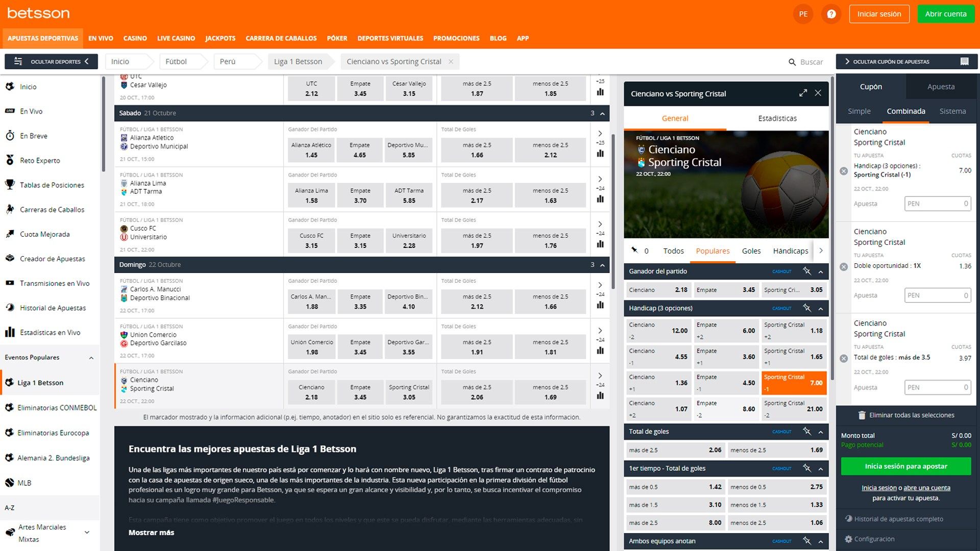The image size is (980, 551).
Task: Click the maximize icon on match preview panel
Action: [x=802, y=93]
